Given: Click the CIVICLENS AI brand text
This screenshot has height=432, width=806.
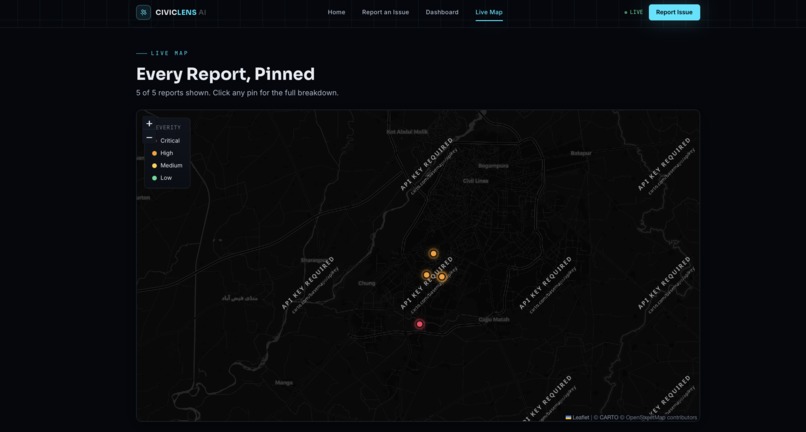Looking at the screenshot, I should [x=181, y=12].
